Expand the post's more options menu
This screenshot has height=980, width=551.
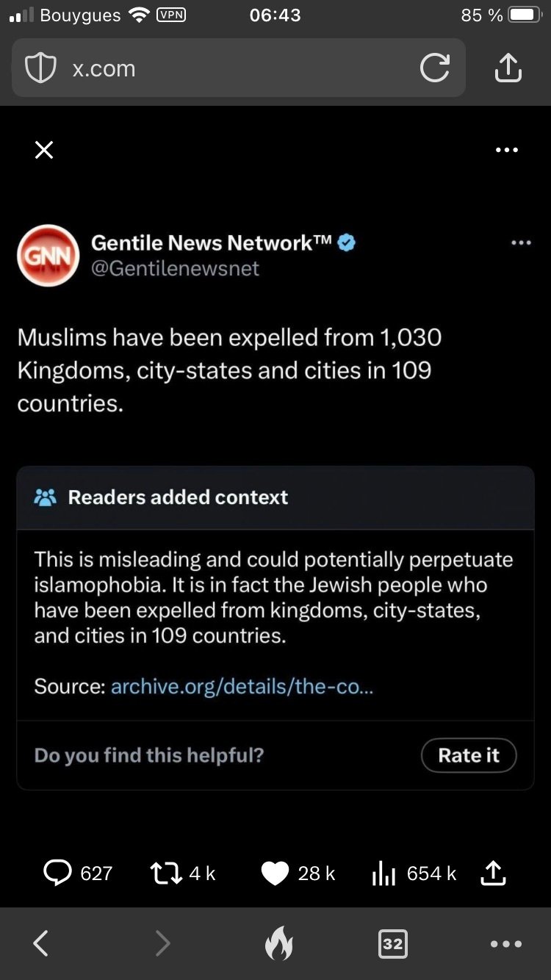[x=521, y=243]
